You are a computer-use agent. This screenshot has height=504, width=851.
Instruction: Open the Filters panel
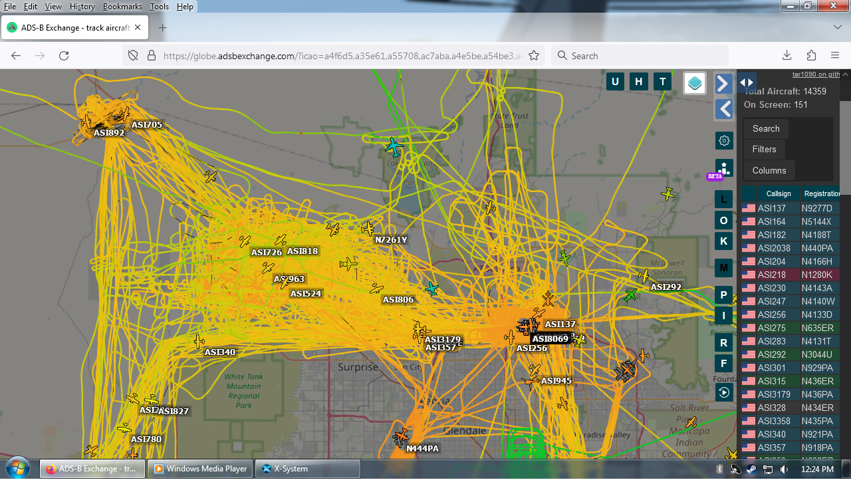[764, 150]
